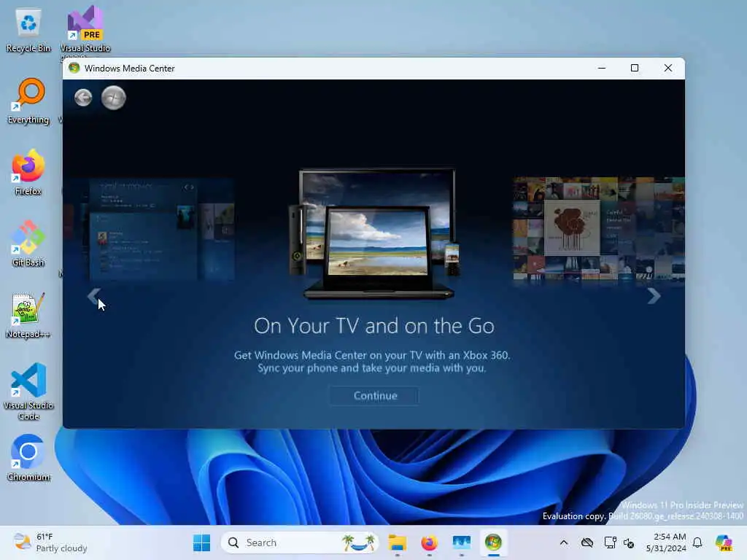Open the clock showing 2:54 AM

[665, 542]
